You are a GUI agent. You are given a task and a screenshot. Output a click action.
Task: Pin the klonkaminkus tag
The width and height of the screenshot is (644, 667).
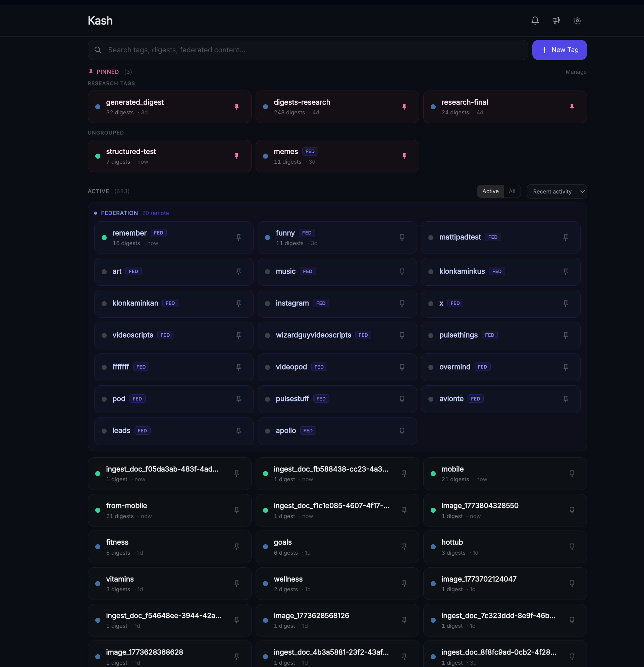[566, 272]
